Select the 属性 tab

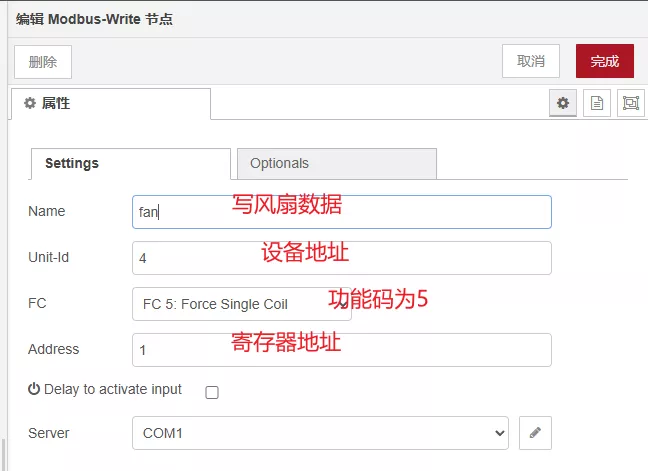pos(110,103)
